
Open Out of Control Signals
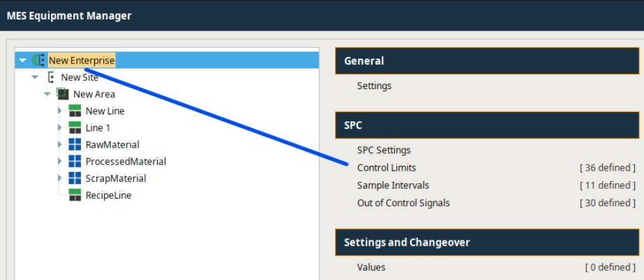(403, 203)
